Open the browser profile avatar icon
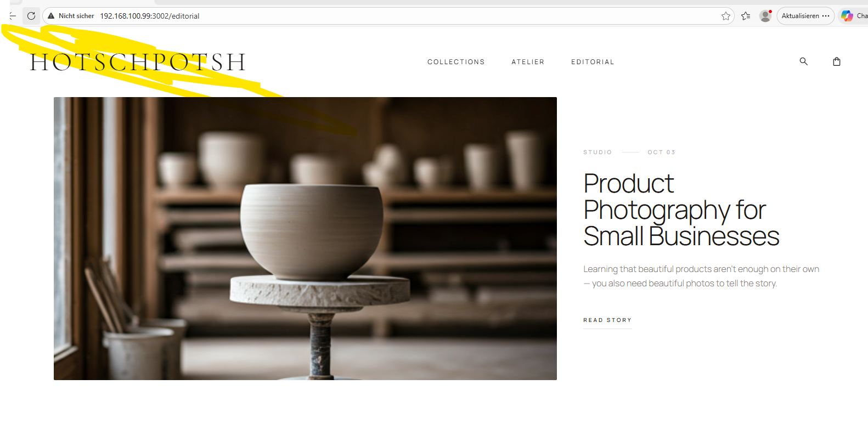This screenshot has width=868, height=441. click(x=765, y=16)
